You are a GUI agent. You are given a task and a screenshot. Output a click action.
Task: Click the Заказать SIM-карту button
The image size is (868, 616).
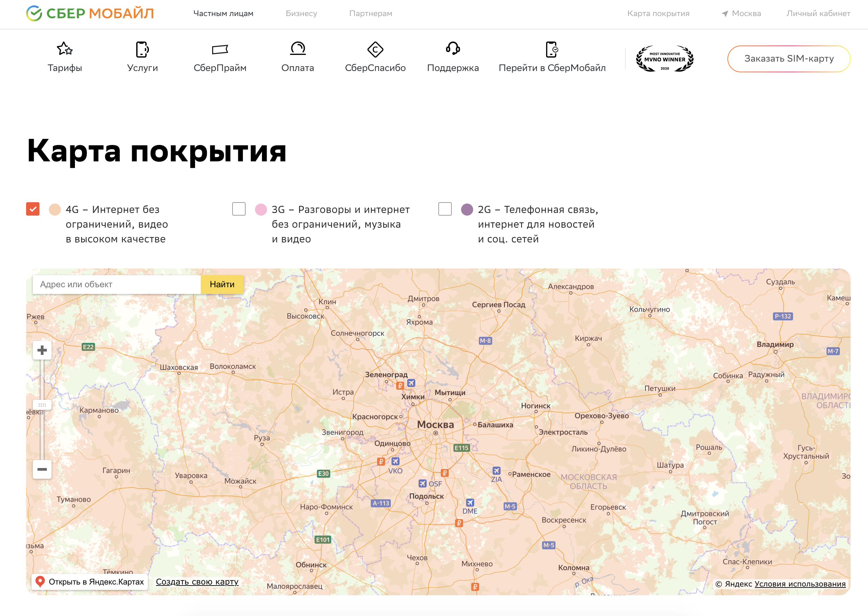[789, 59]
